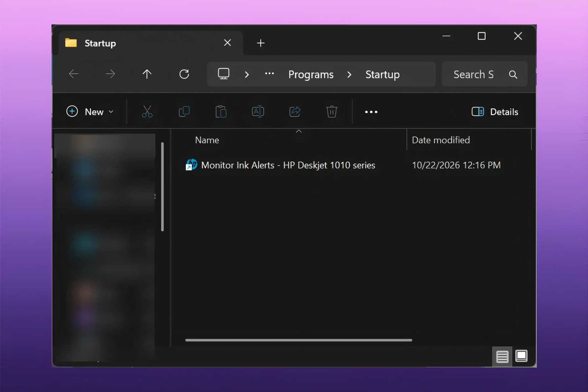Open the New item dropdown
This screenshot has width=588, height=392.
coord(90,112)
